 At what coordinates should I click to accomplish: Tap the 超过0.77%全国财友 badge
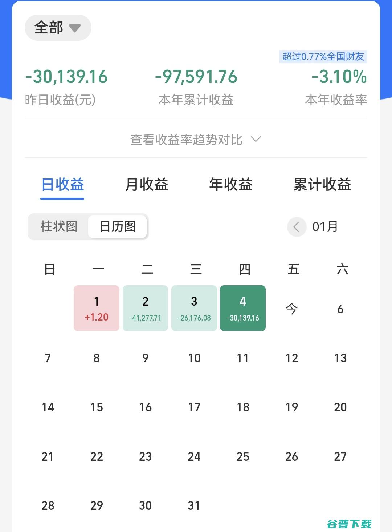click(x=323, y=57)
